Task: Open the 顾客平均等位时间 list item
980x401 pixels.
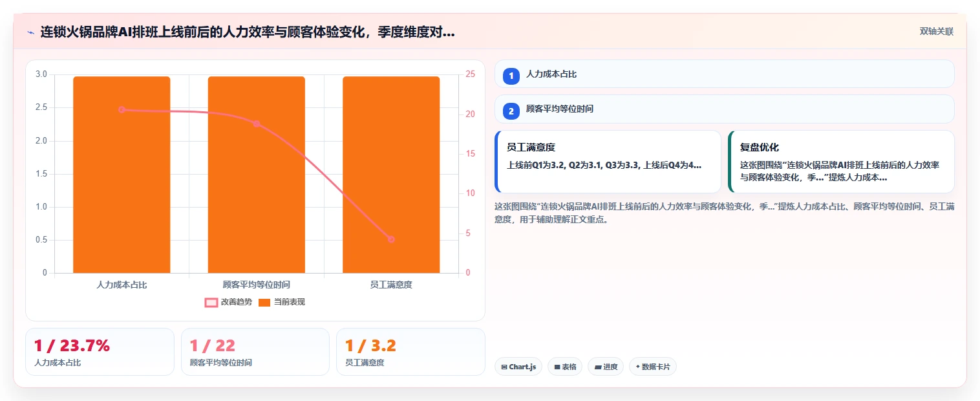Action: (x=724, y=109)
